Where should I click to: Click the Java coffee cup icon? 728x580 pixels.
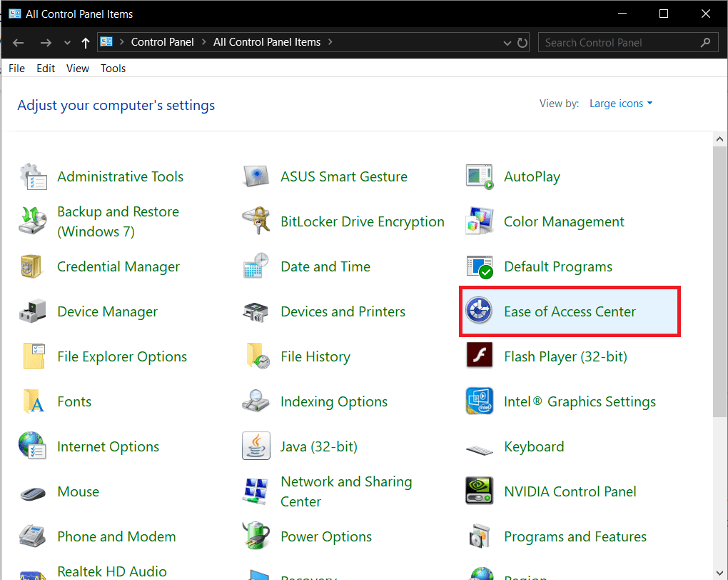[256, 446]
